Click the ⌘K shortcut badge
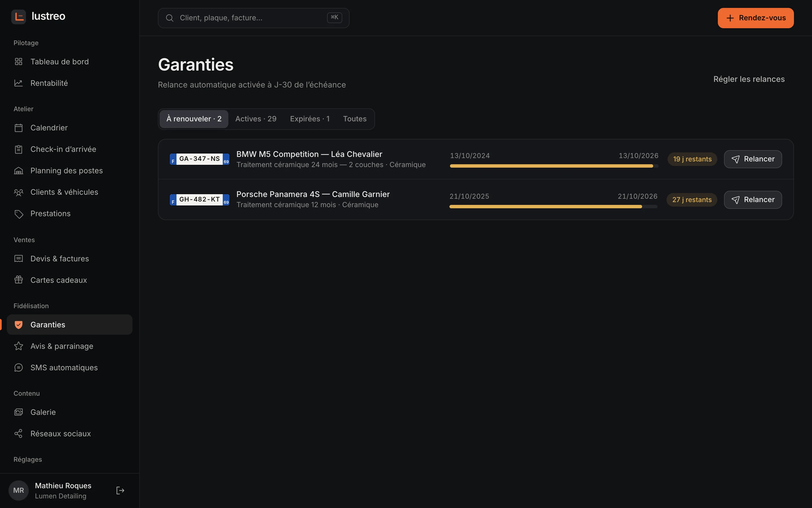812x508 pixels. coord(335,18)
